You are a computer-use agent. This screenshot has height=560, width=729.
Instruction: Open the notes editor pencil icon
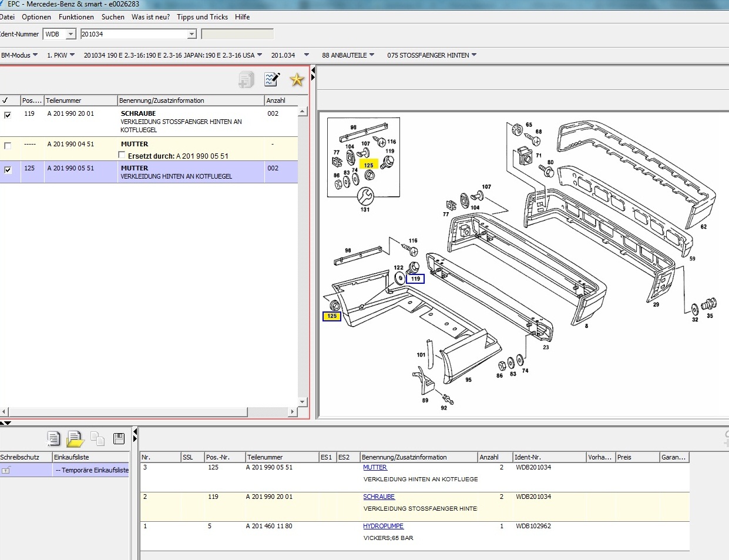point(272,79)
